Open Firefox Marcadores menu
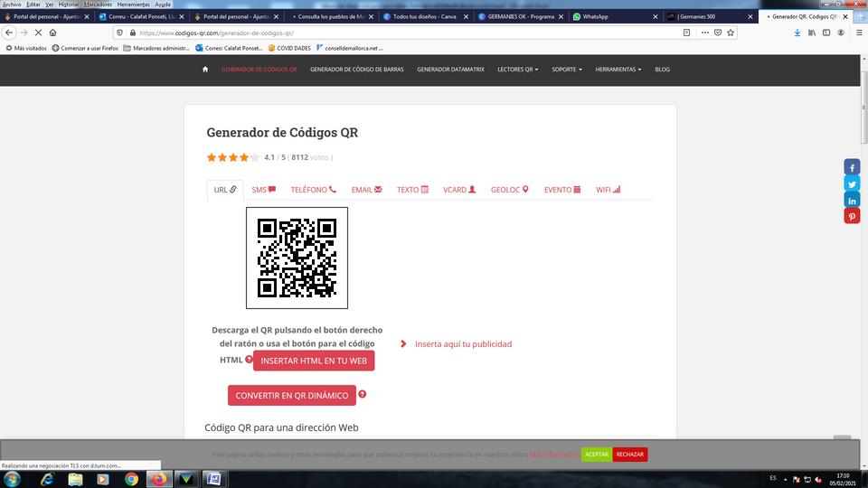Screen dimensions: 868x488 98,4
